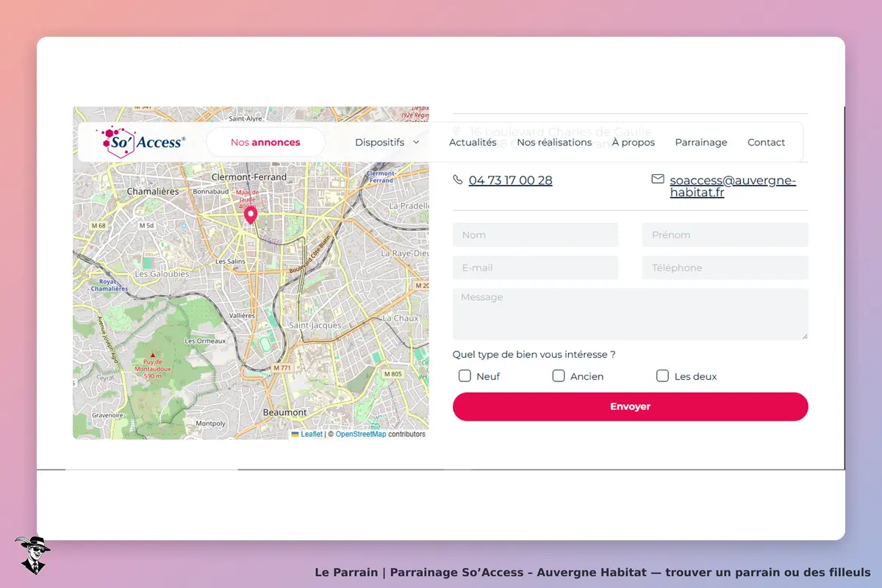This screenshot has width=882, height=588.
Task: Tick the Ancien checkbox
Action: point(559,376)
